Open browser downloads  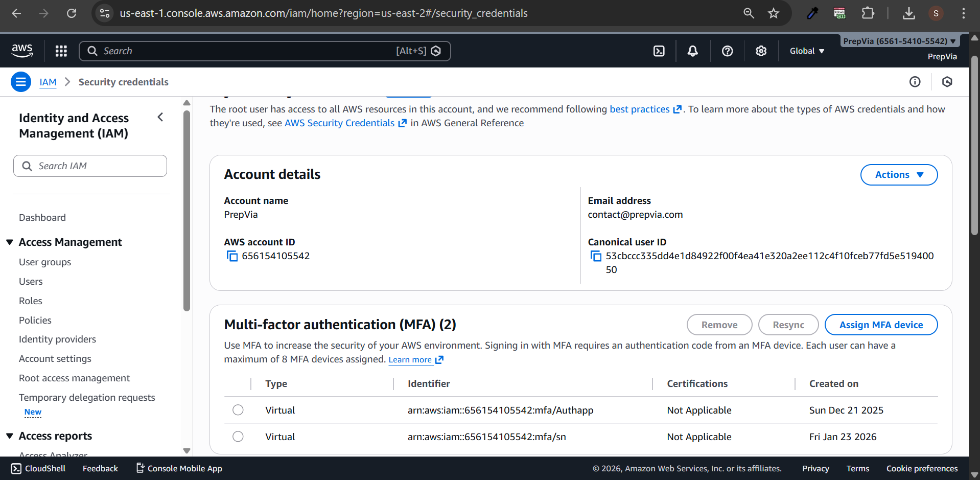908,13
